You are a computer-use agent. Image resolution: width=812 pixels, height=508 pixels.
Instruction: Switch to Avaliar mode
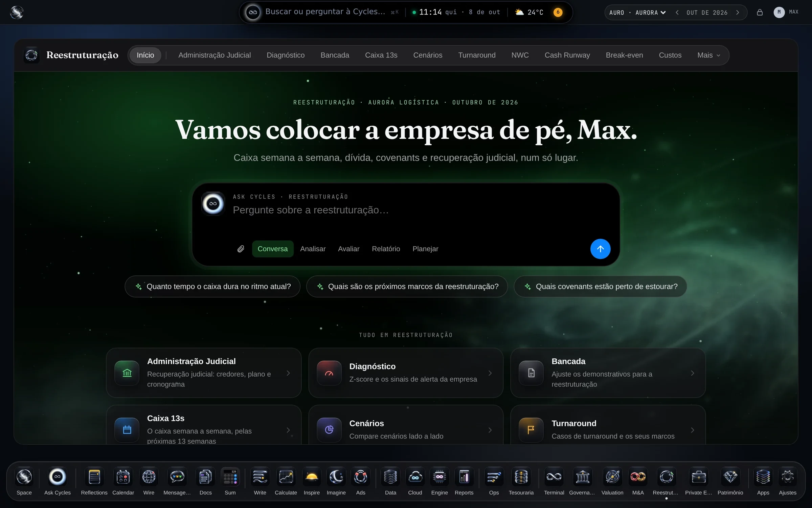[x=348, y=249]
